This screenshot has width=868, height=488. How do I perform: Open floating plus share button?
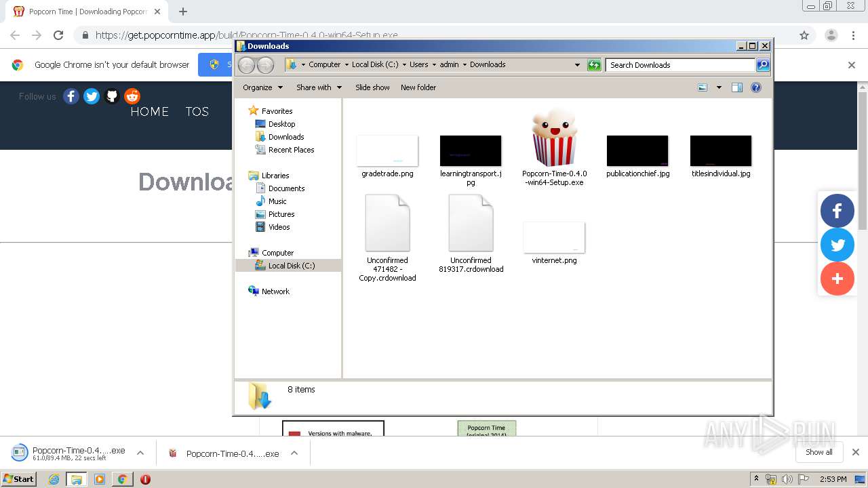(x=837, y=279)
